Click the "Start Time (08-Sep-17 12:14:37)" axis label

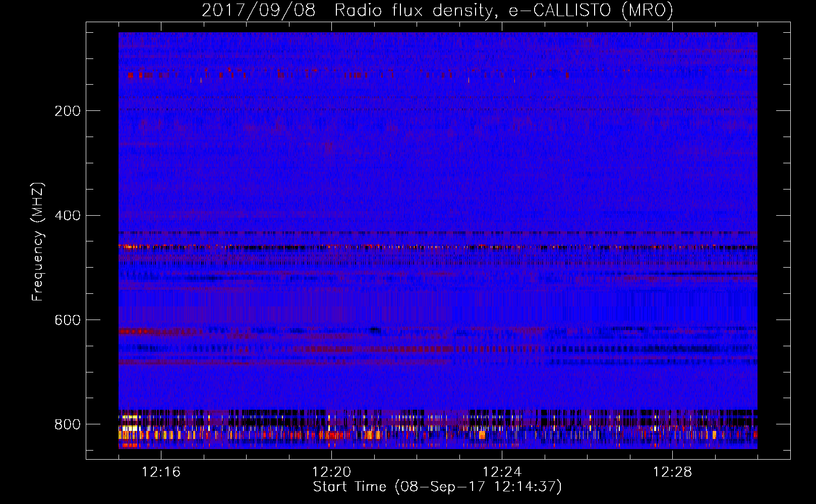(x=437, y=487)
